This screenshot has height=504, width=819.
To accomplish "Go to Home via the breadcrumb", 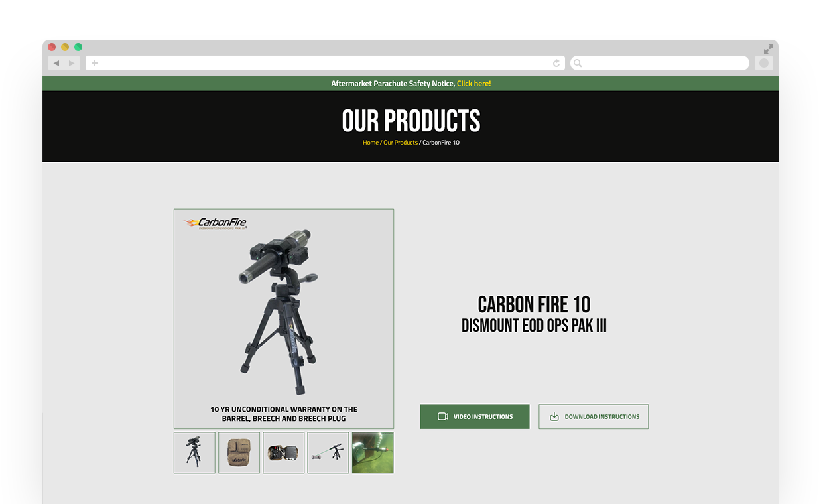I will 370,143.
